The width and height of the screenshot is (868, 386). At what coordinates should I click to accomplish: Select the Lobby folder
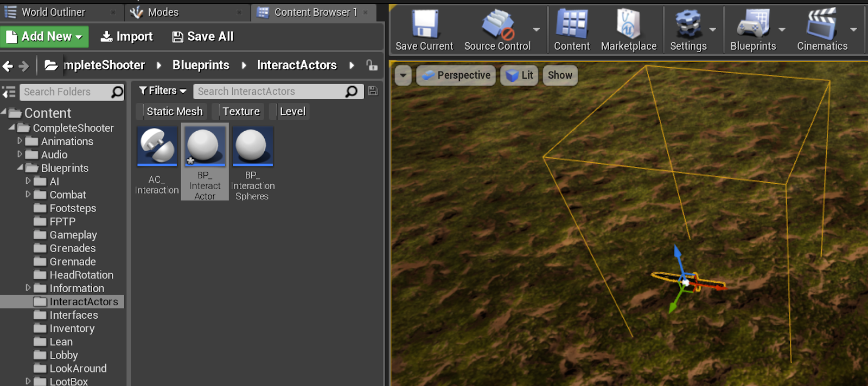[56, 355]
